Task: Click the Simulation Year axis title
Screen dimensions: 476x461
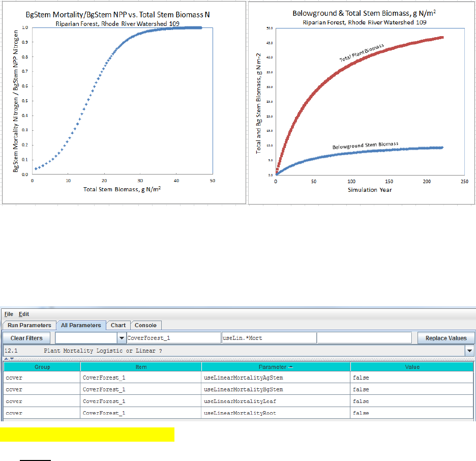Action: click(x=370, y=190)
